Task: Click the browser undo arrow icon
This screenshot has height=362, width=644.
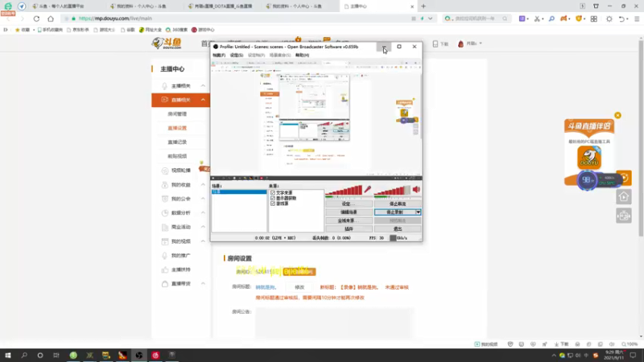Action: click(x=621, y=19)
